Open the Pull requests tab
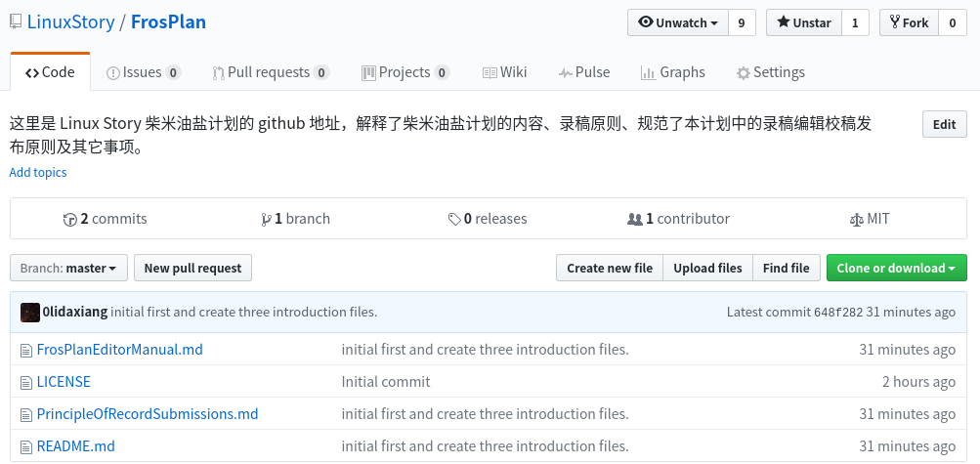This screenshot has width=980, height=464. [x=271, y=72]
